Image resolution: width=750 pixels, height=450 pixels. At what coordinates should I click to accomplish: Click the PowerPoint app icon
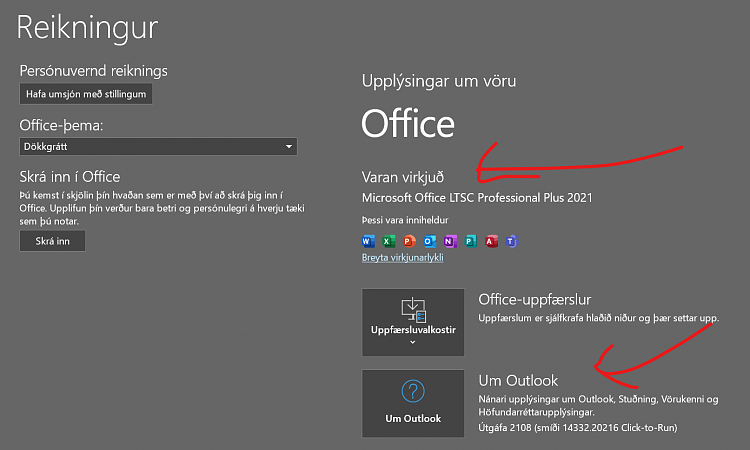pyautogui.click(x=409, y=241)
